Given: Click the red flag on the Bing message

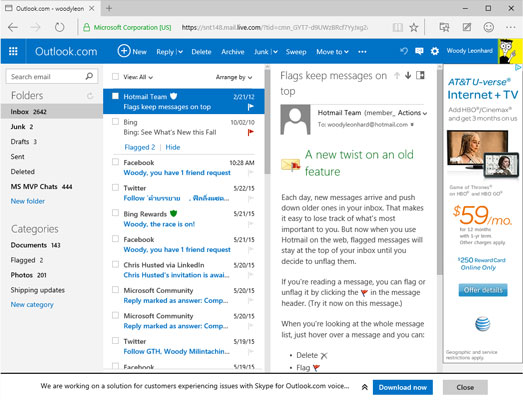Looking at the screenshot, I should (x=250, y=132).
